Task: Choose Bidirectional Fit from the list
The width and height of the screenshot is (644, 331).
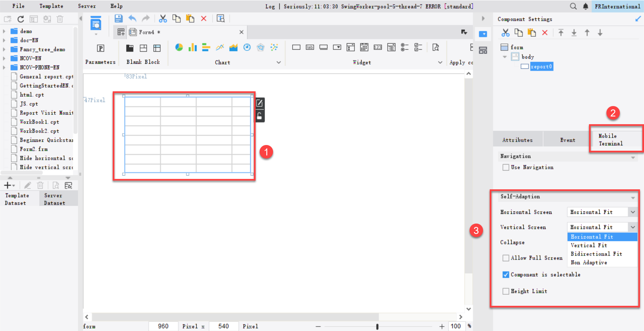Action: click(596, 254)
